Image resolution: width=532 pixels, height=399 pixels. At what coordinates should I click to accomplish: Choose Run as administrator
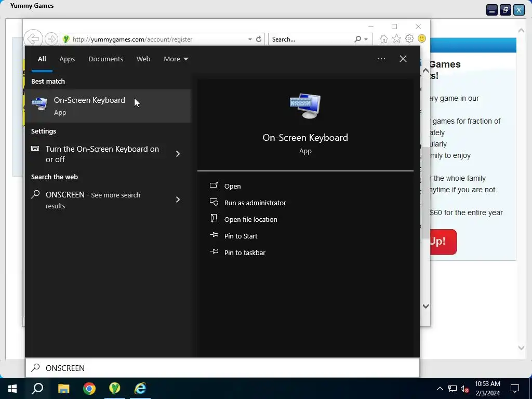(255, 203)
